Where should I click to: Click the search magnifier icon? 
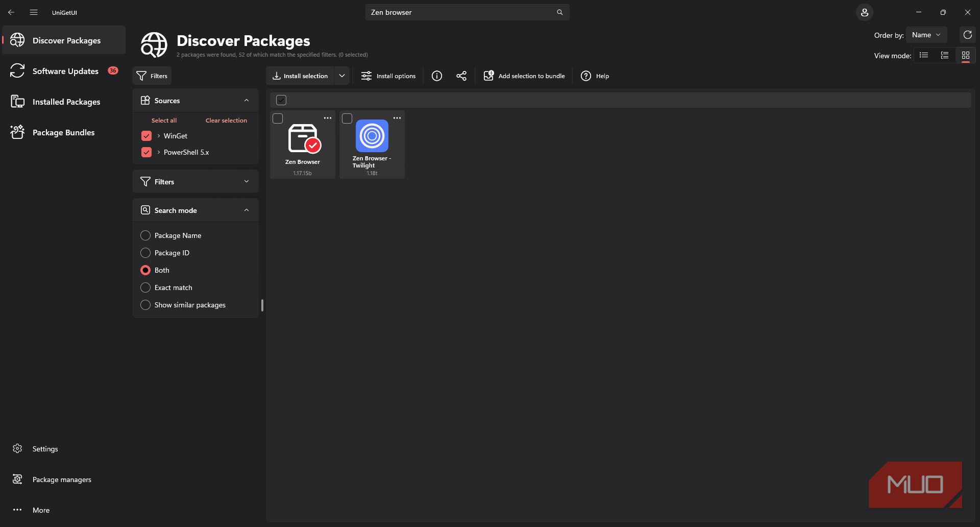tap(560, 12)
